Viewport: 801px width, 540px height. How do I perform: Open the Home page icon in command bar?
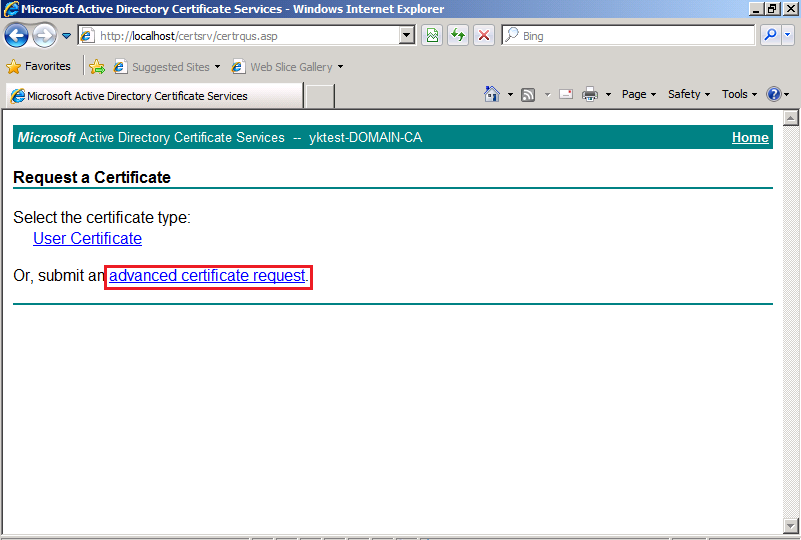[x=491, y=94]
